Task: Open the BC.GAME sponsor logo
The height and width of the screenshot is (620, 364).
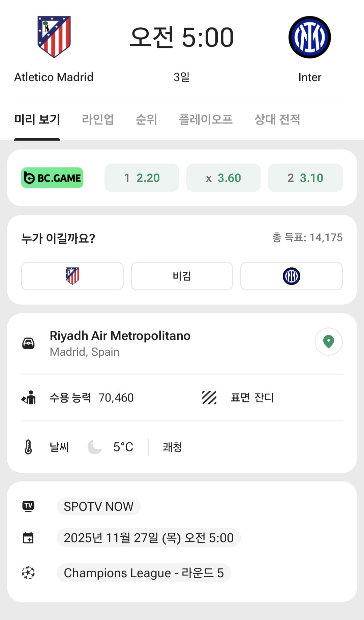Action: point(52,178)
